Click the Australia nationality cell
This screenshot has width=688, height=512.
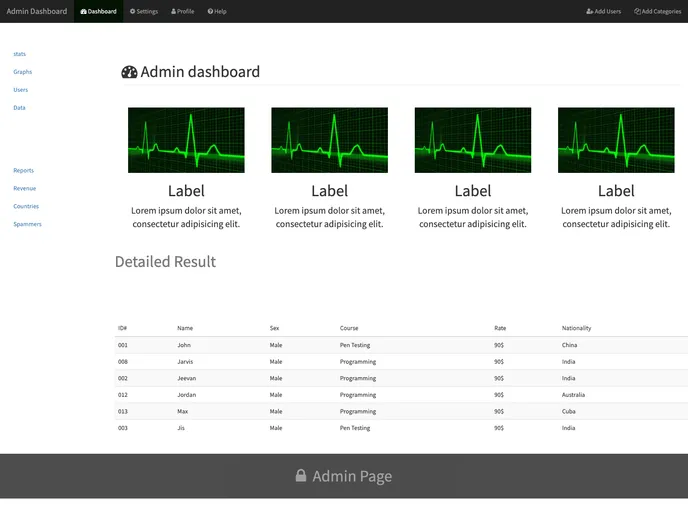[573, 395]
